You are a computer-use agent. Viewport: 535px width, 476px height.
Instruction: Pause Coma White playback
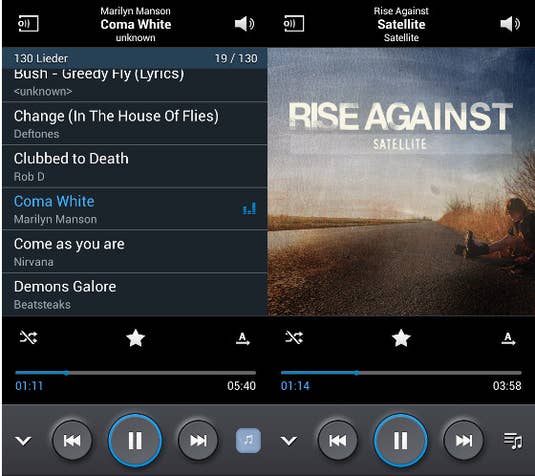135,440
